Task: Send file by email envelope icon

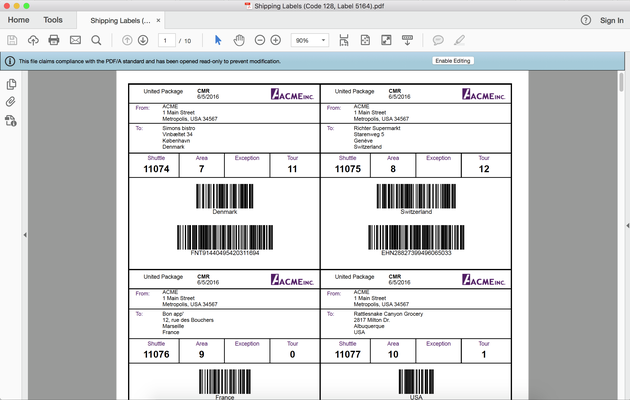Action: coord(75,40)
